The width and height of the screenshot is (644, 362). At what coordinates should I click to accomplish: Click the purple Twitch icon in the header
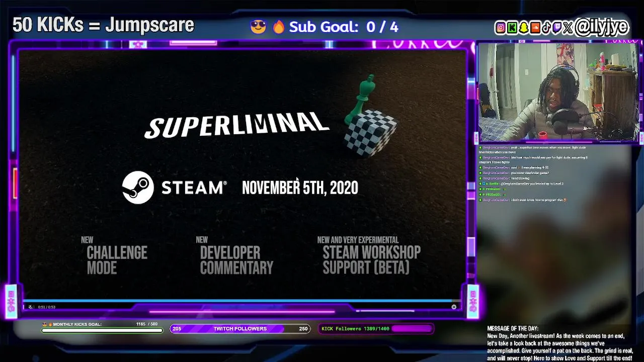[556, 28]
